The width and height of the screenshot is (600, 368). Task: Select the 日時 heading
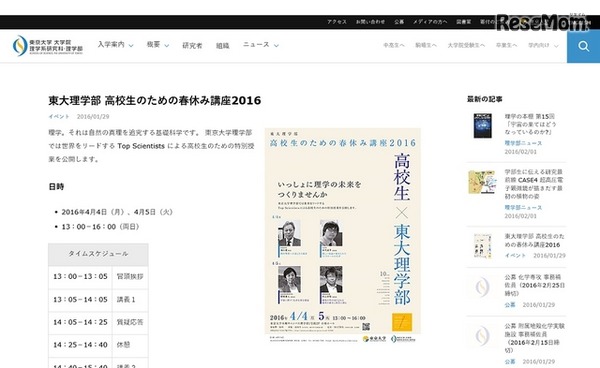point(56,187)
